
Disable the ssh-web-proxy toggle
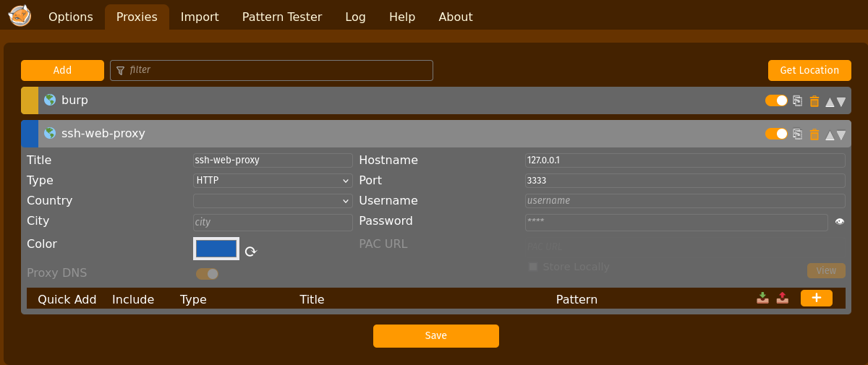coord(776,134)
